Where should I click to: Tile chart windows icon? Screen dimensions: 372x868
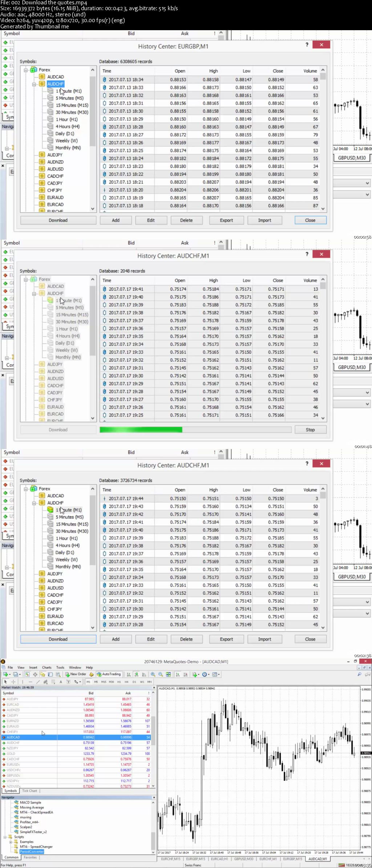coord(168,674)
